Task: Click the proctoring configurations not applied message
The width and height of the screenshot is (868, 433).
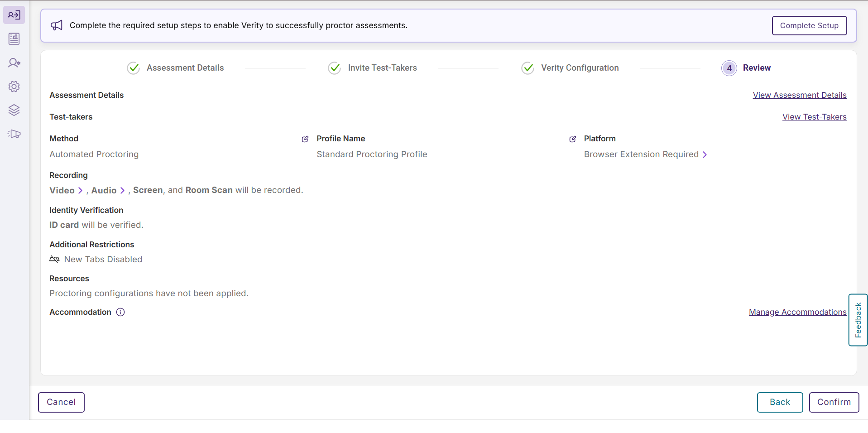Action: pyautogui.click(x=149, y=293)
